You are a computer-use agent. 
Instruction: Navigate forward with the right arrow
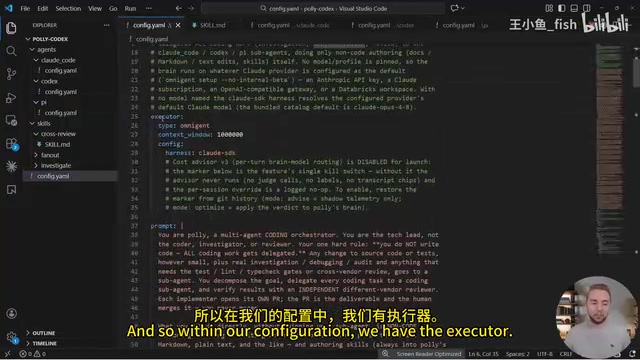tap(191, 8)
